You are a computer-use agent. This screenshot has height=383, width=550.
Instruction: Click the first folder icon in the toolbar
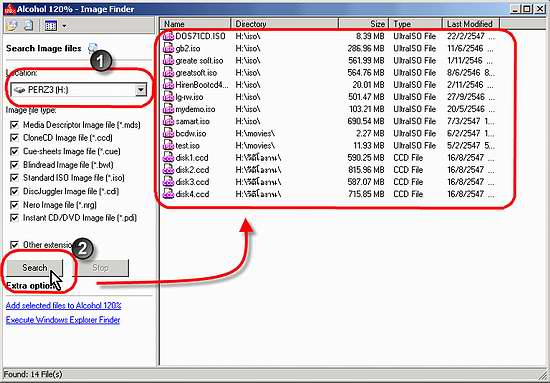pos(12,25)
